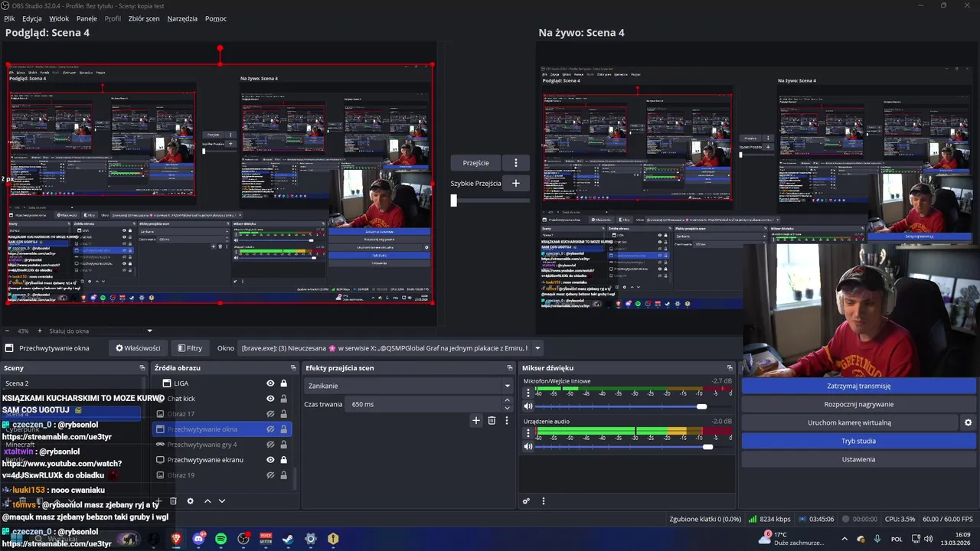Click the Przejście transition button
This screenshot has height=551, width=980.
(x=476, y=163)
